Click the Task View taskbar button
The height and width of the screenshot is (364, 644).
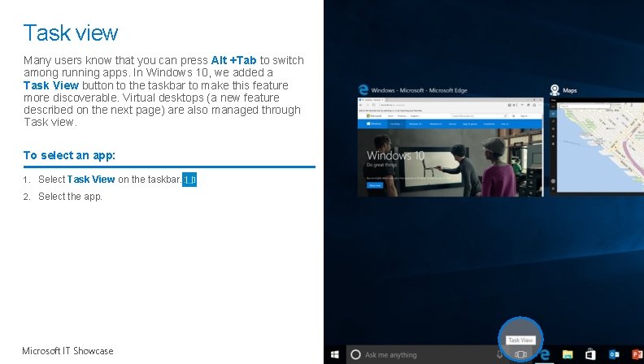pyautogui.click(x=520, y=354)
